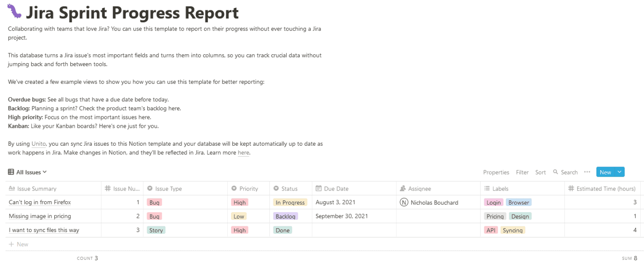Click the select icon on Status column

[x=276, y=189]
